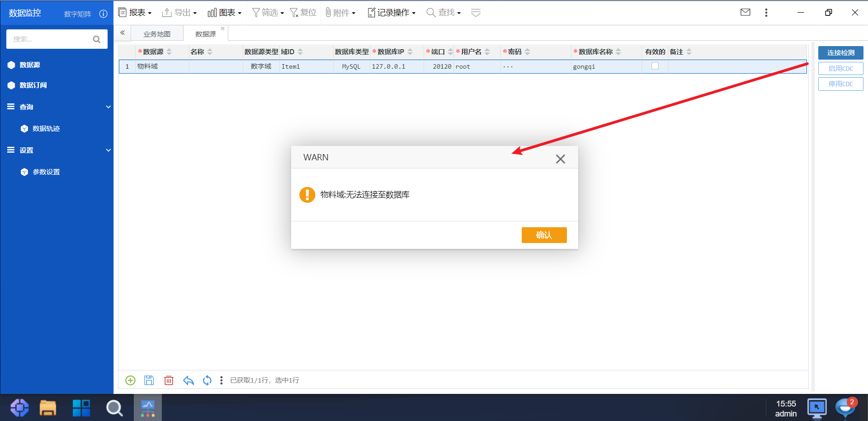868x421 pixels.
Task: Open the bottom toolbar three-dot more menu
Action: click(221, 380)
